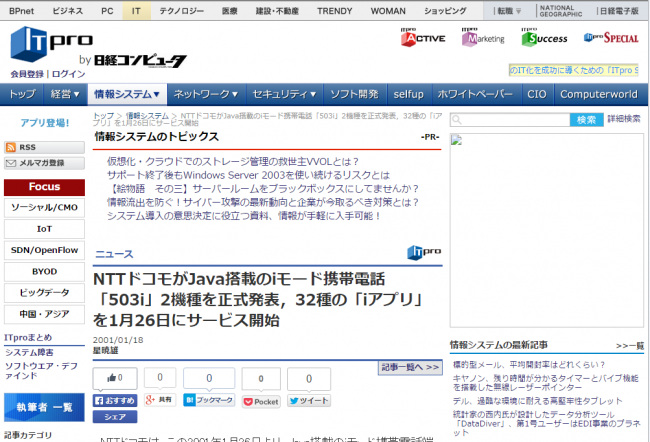The height and width of the screenshot is (442, 650).
Task: Select the Computerworld navigation tab
Action: coord(599,94)
